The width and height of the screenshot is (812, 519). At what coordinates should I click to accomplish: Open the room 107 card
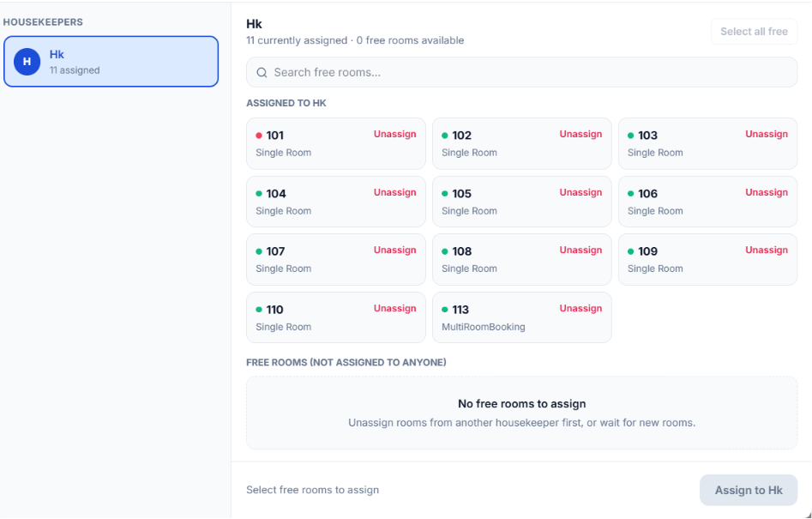(x=336, y=259)
